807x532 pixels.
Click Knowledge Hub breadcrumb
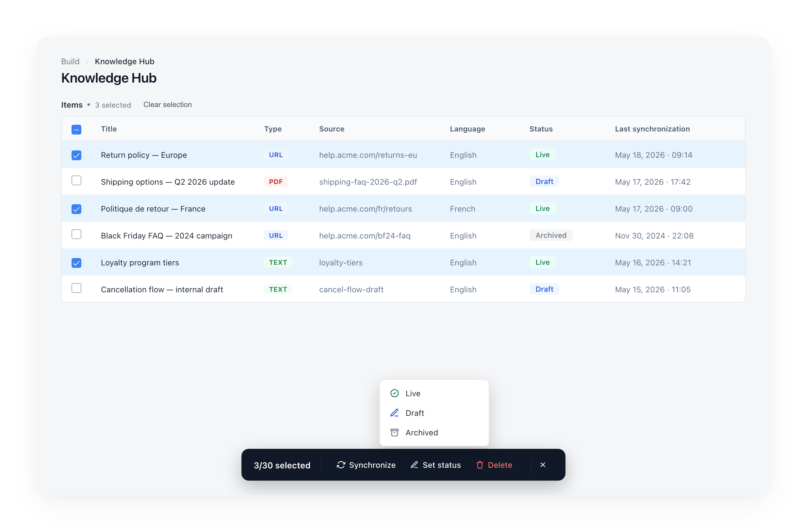(x=124, y=61)
